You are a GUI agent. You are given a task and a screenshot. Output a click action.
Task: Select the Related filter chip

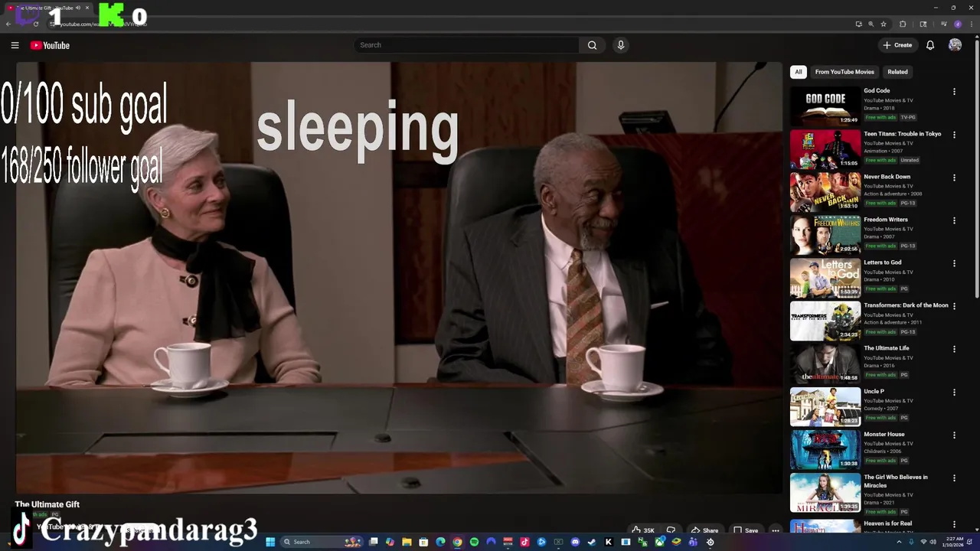897,72
